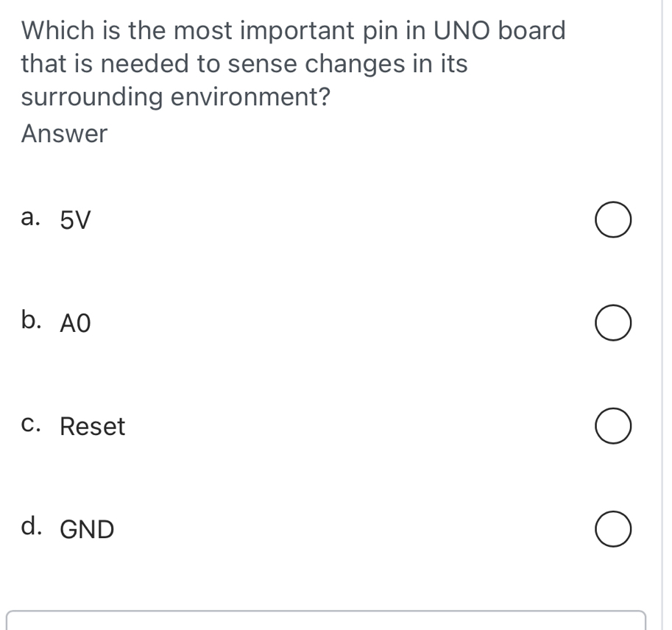Click the "A0" answer text

coord(76,324)
